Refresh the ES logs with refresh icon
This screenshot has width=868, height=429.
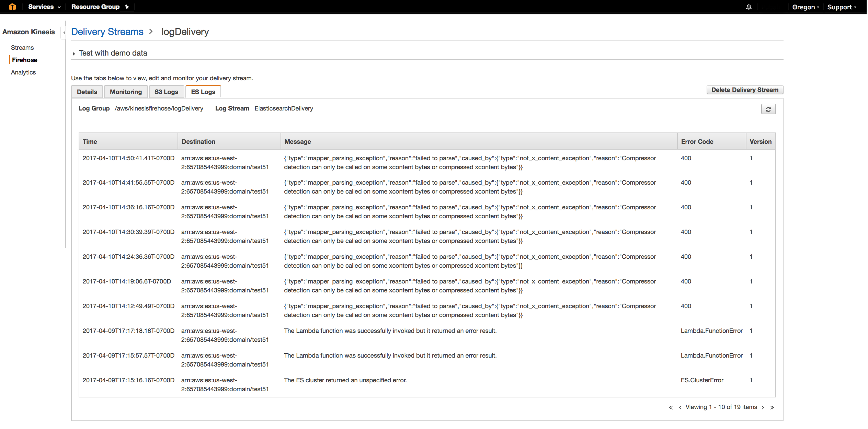tap(768, 109)
